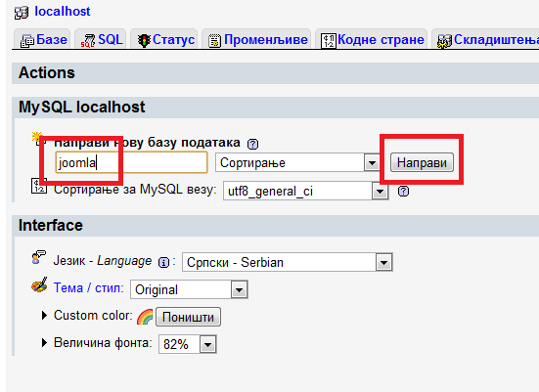539x392 pixels.
Task: Click the Направи button
Action: click(422, 162)
